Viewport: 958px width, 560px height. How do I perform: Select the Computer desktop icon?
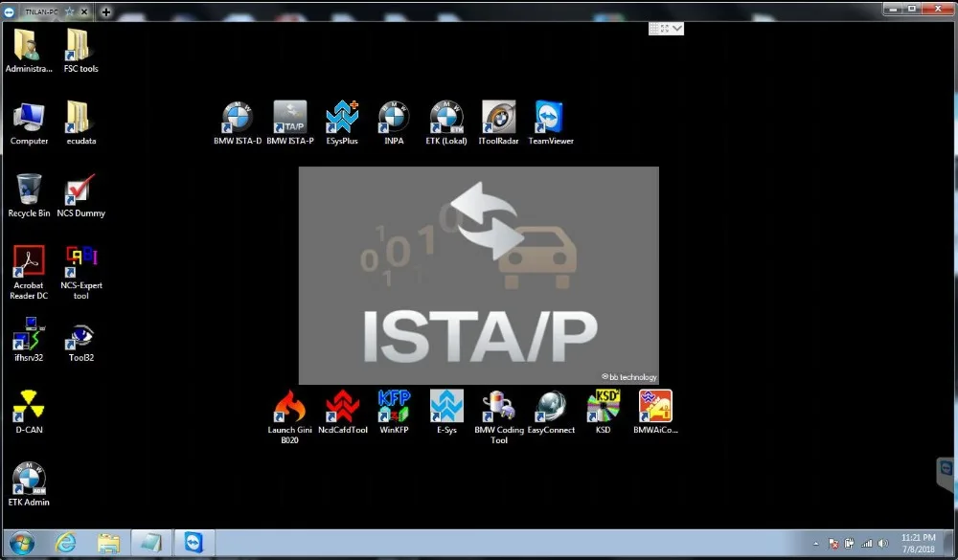pos(29,123)
